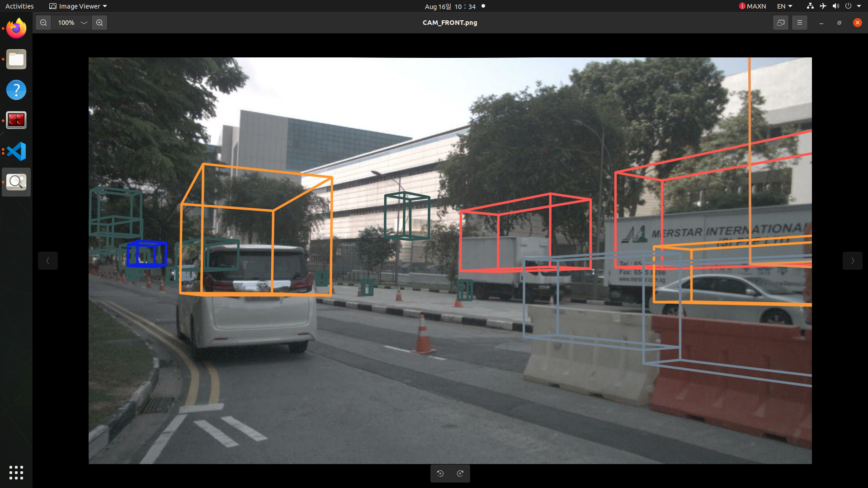The image size is (868, 488).
Task: Open the image gallery side pane
Action: pos(780,22)
